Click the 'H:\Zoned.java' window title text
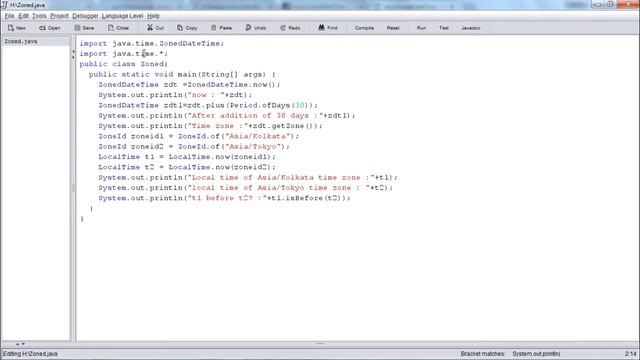Image resolution: width=640 pixels, height=360 pixels. click(x=28, y=5)
